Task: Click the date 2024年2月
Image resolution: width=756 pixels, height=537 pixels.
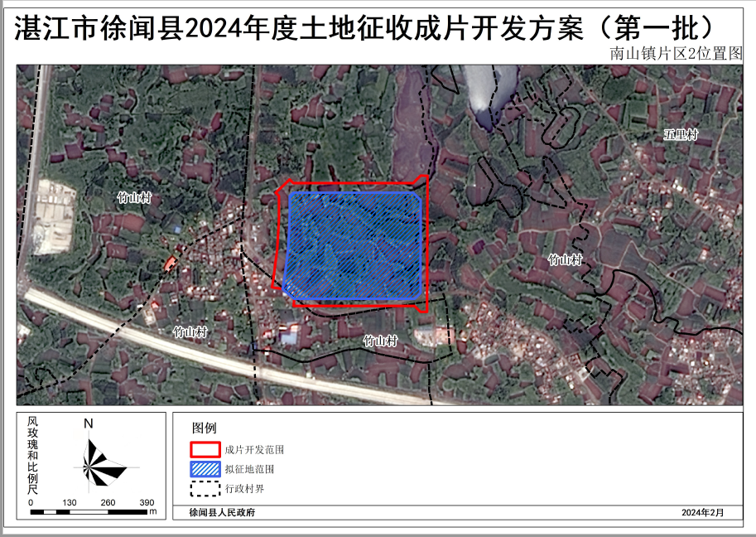Action: (702, 512)
